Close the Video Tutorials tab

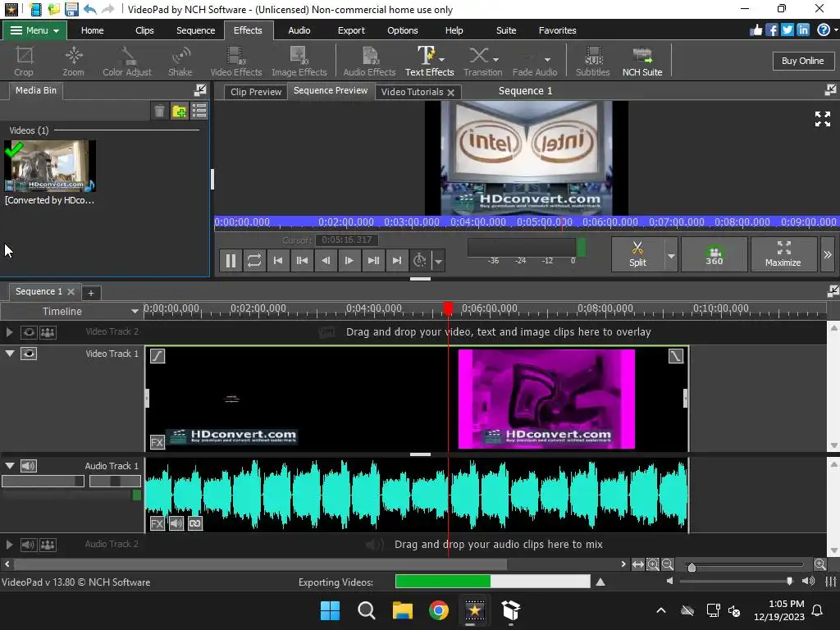click(451, 92)
